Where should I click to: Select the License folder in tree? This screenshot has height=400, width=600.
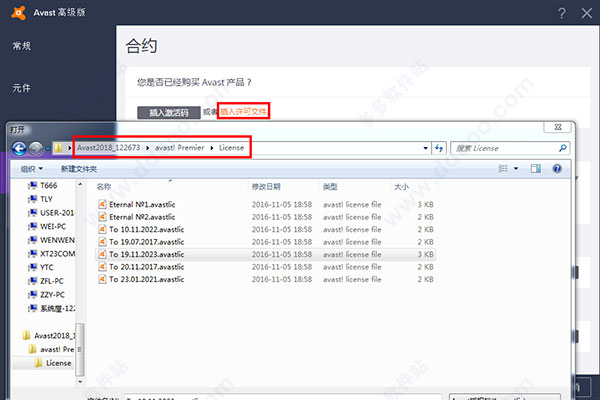pos(58,363)
